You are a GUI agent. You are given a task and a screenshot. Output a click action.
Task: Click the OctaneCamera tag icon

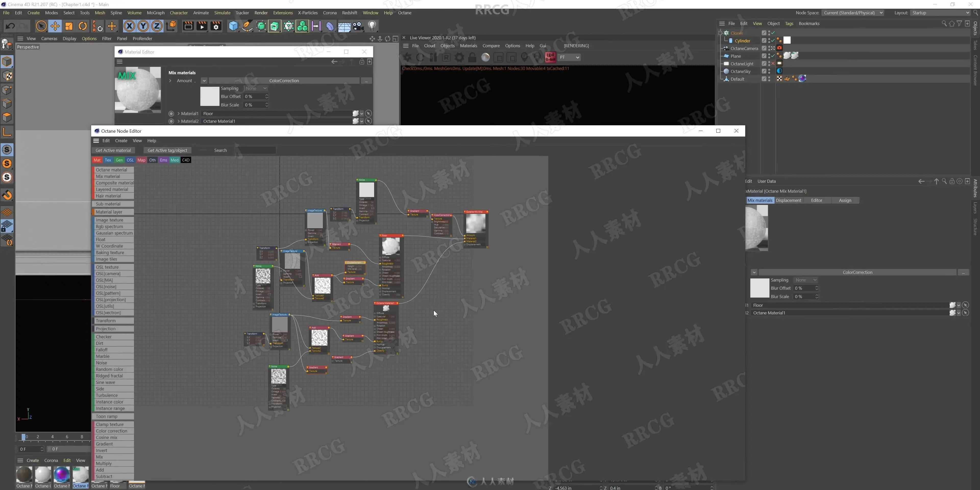[779, 48]
